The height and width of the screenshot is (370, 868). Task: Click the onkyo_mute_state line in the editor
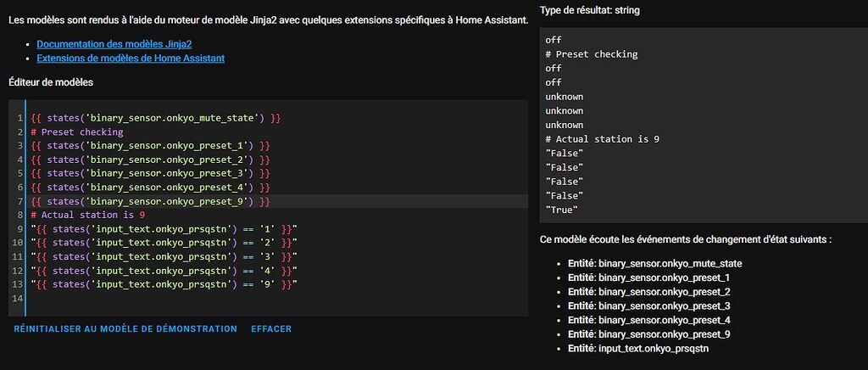point(155,118)
